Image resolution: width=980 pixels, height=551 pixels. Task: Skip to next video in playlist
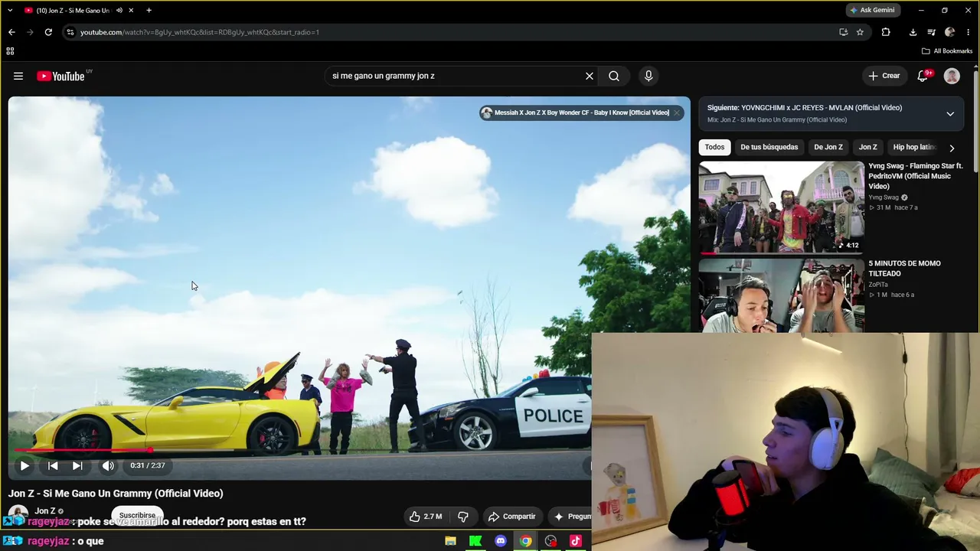point(77,465)
